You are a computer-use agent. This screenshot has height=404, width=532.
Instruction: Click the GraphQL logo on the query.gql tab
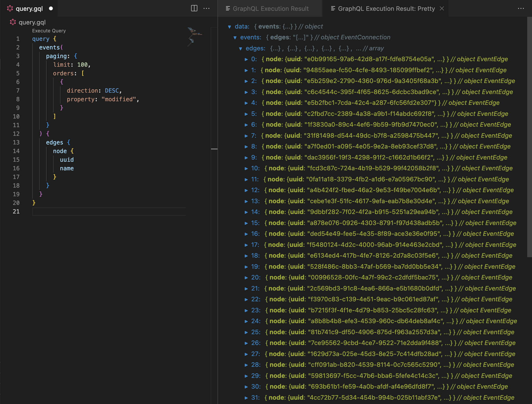coord(10,8)
